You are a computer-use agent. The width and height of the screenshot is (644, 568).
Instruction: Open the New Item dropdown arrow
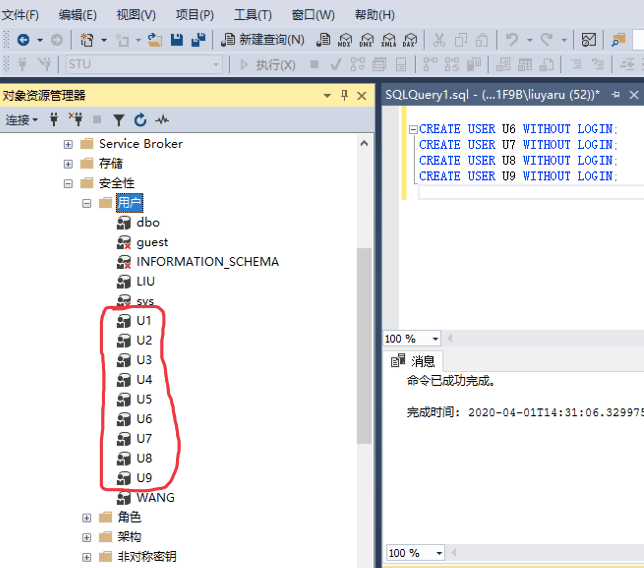138,40
